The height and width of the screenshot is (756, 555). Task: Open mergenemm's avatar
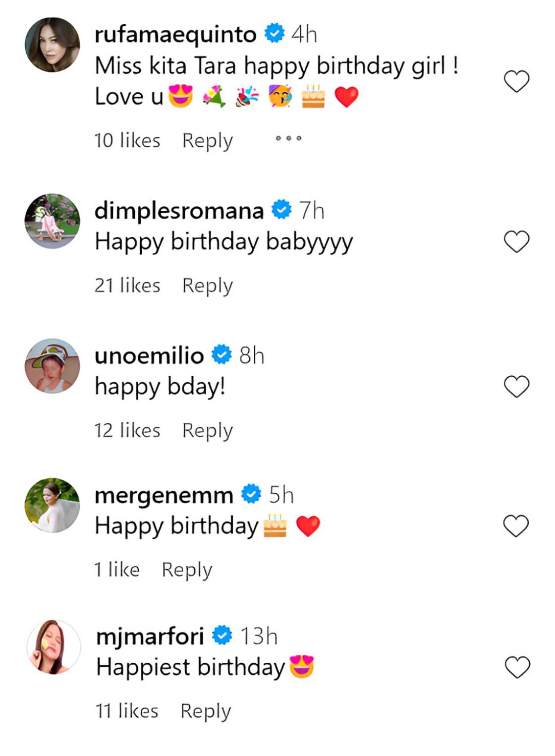pos(53,506)
